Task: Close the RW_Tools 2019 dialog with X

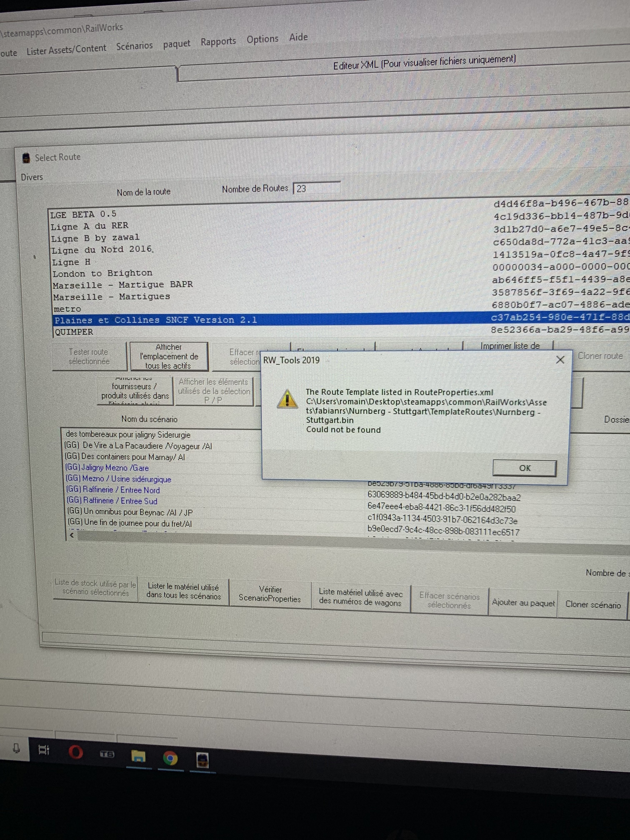Action: pyautogui.click(x=560, y=360)
